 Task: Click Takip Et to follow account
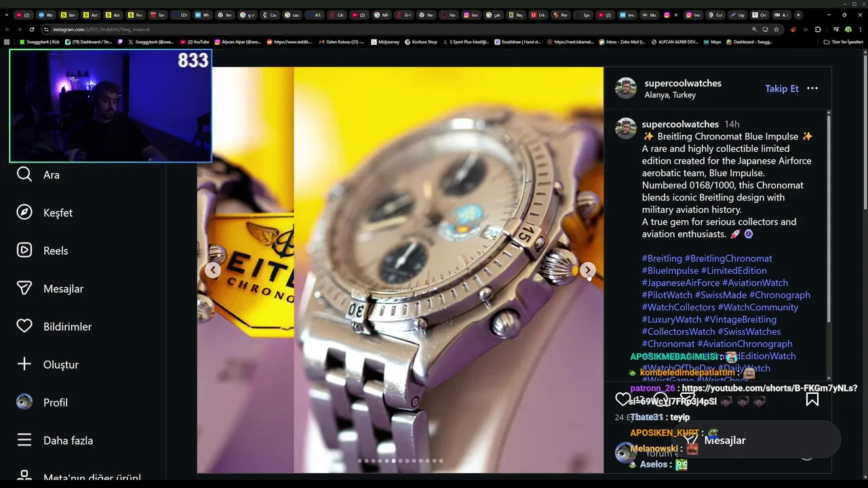pyautogui.click(x=782, y=89)
